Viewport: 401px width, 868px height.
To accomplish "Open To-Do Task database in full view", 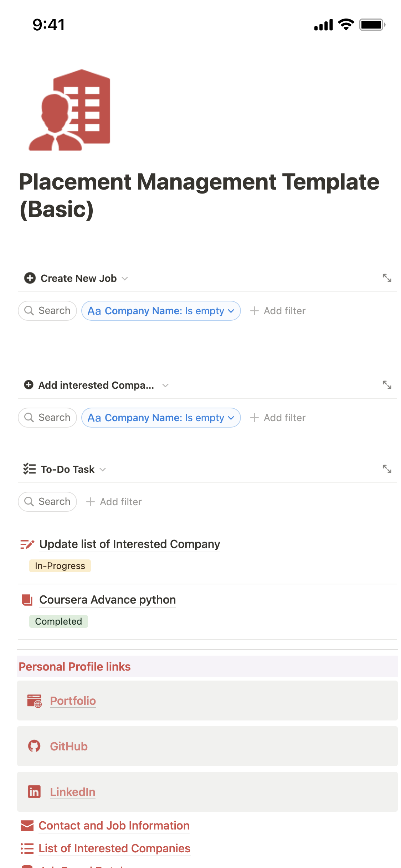I will 387,469.
